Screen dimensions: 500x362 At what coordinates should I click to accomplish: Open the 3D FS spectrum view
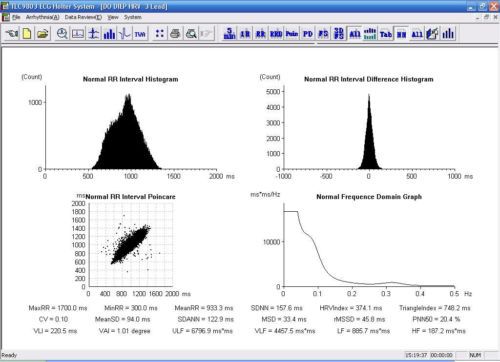click(339, 34)
